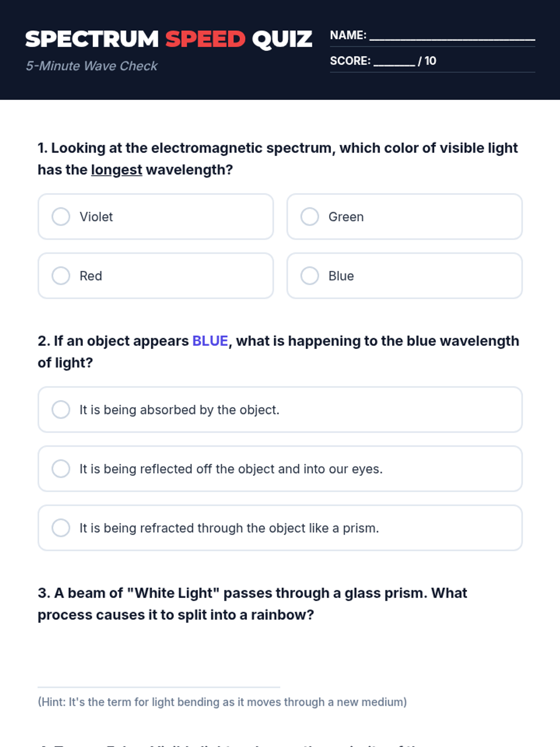
Task: Select 'It is being absorbed' option
Action: (61, 409)
